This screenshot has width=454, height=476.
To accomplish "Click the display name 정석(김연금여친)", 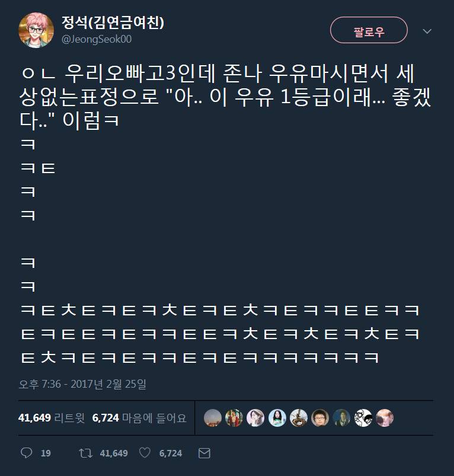I will pos(113,23).
